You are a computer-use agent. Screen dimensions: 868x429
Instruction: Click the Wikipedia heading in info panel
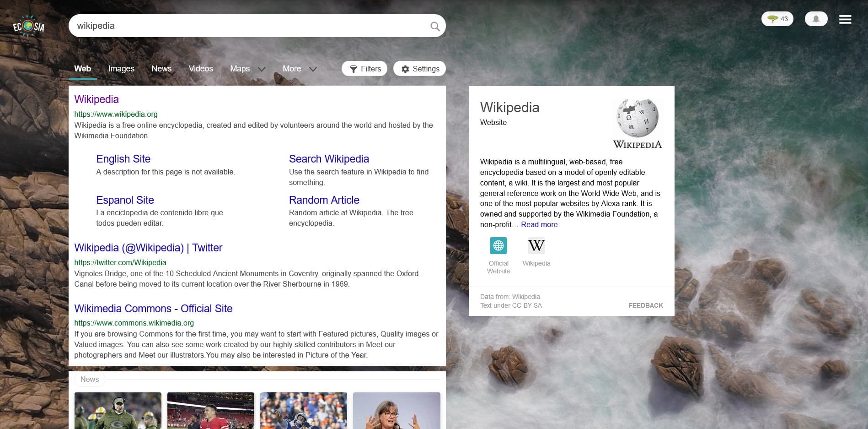coord(509,107)
